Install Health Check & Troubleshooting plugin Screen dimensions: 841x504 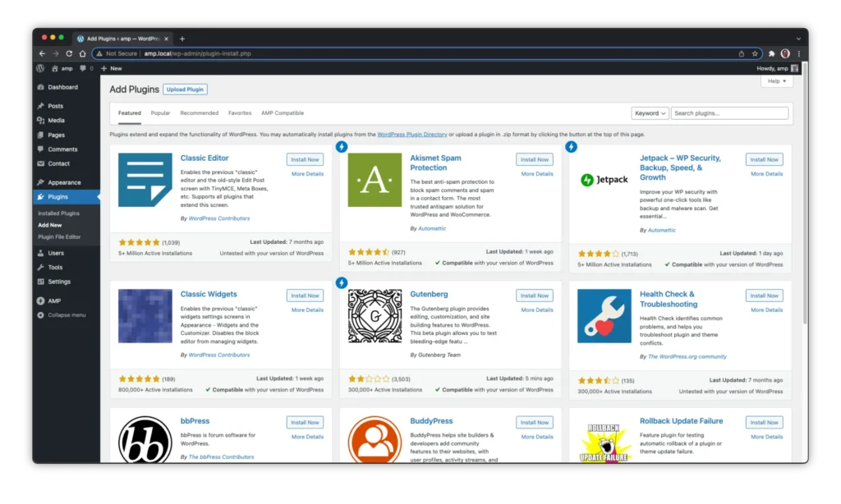(764, 296)
